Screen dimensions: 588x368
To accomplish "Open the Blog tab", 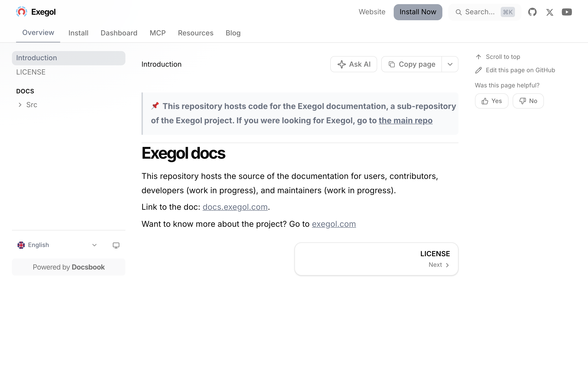I will tap(233, 33).
